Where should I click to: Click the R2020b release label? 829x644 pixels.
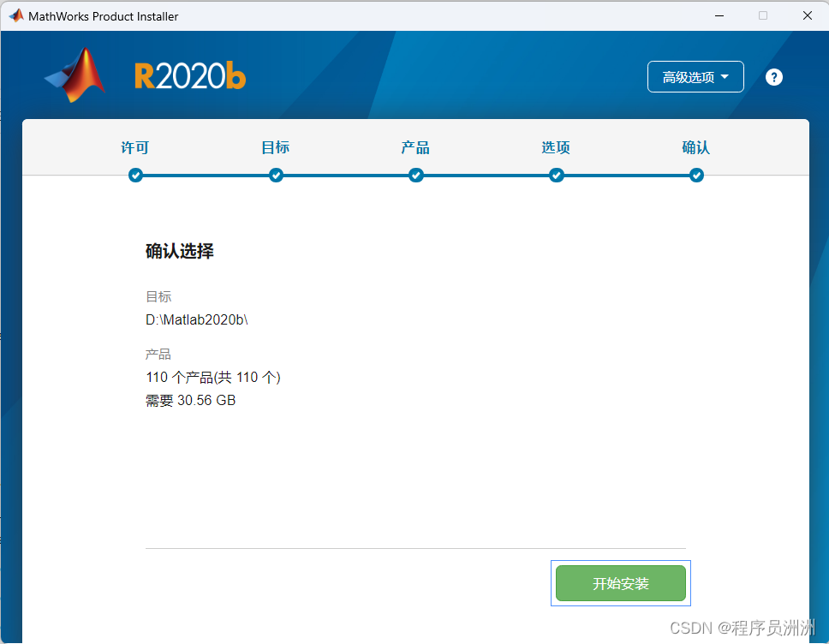[x=190, y=76]
